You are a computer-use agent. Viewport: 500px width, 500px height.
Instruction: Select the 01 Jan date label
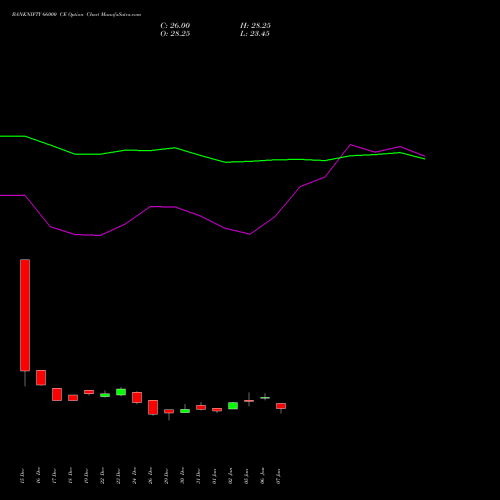[x=214, y=476]
